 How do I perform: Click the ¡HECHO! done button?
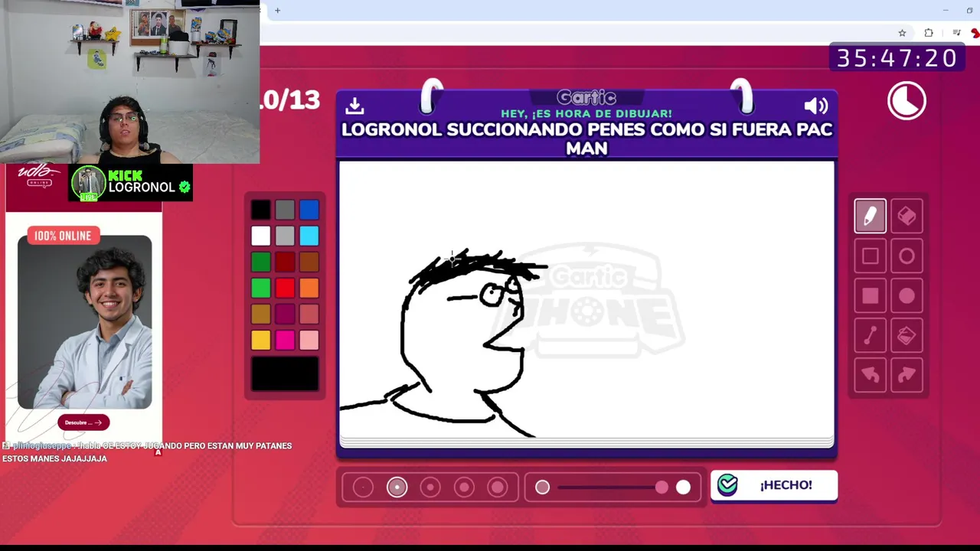[774, 485]
